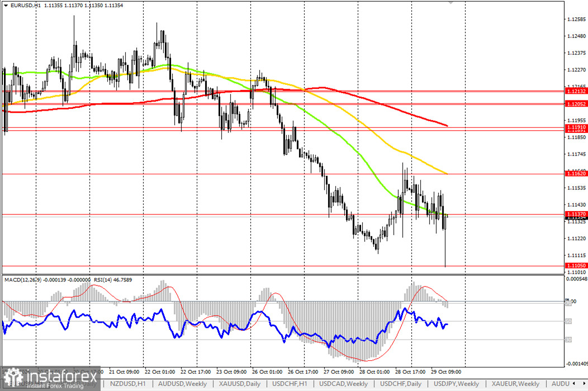
Task: Switch to the USDCAD,Weekly chart tab
Action: tap(343, 384)
